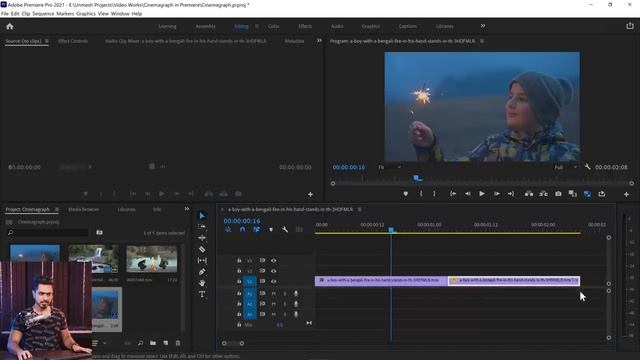Toggle V3 track output eye
This screenshot has height=360, width=640.
click(x=273, y=260)
